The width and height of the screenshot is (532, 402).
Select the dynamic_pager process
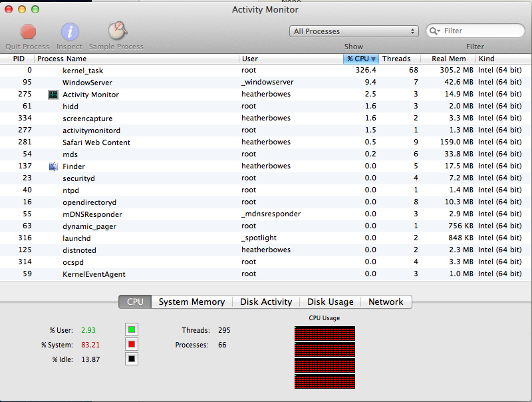coord(89,226)
